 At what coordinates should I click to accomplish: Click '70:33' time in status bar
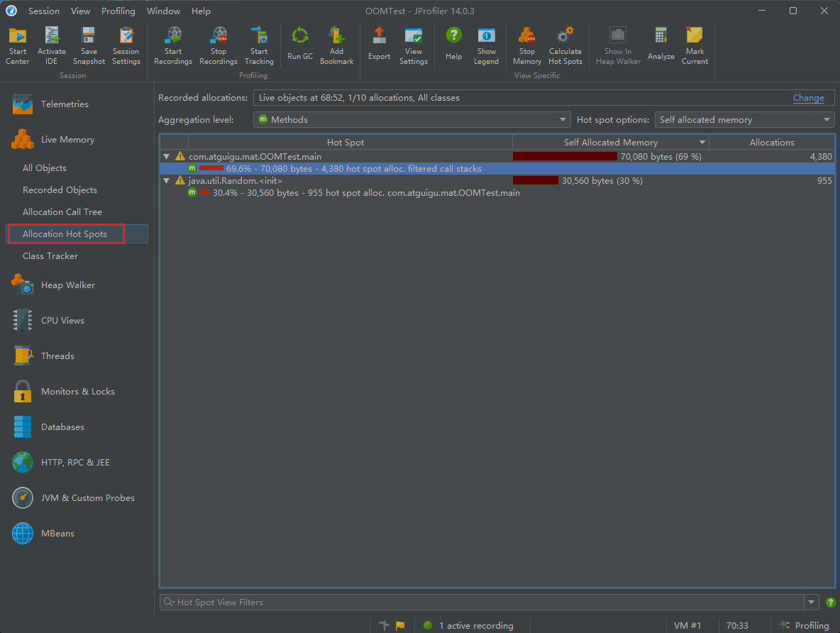pyautogui.click(x=737, y=625)
